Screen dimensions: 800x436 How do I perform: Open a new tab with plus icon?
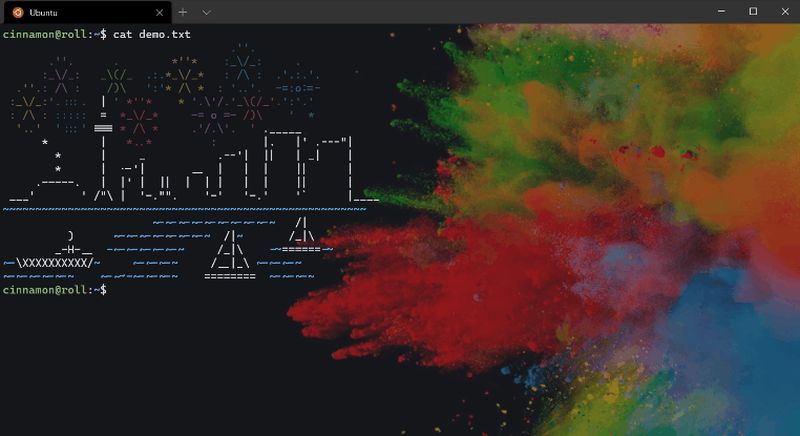coord(183,12)
